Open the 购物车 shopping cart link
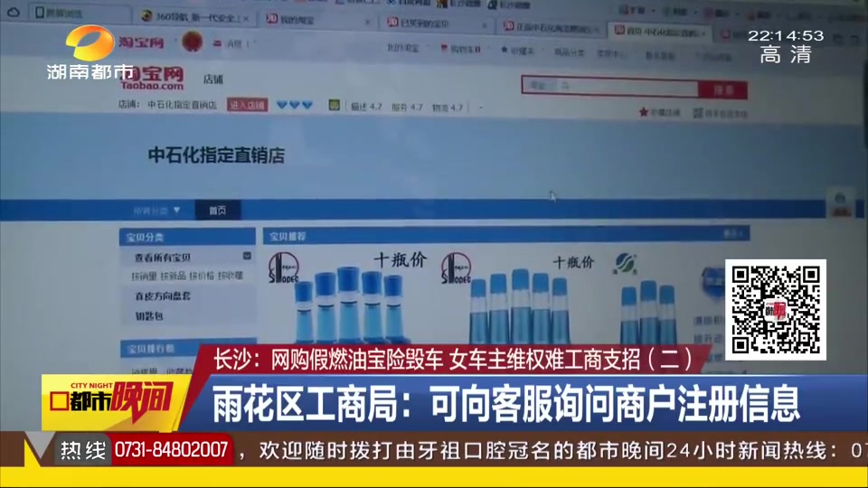The image size is (868, 488). 461,49
